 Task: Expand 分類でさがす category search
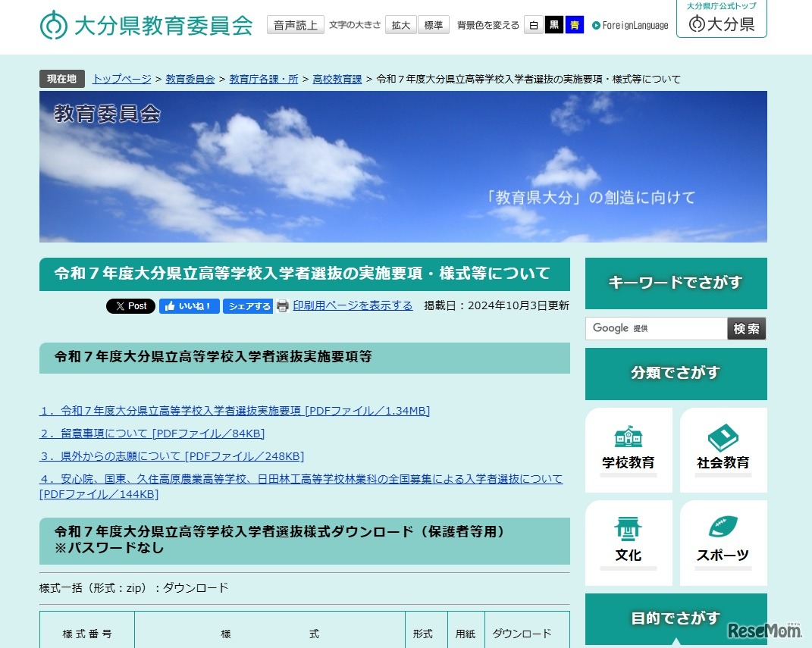point(676,374)
